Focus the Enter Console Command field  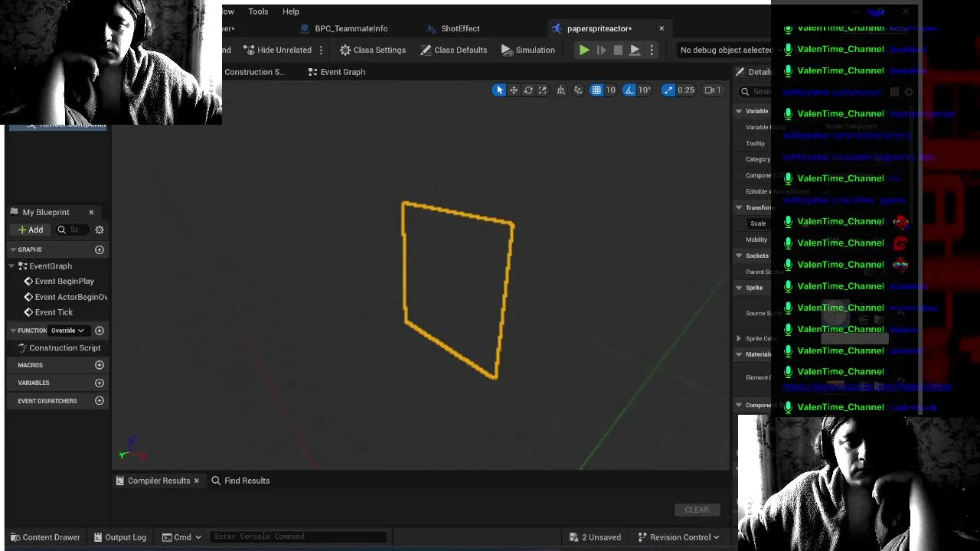tap(298, 536)
